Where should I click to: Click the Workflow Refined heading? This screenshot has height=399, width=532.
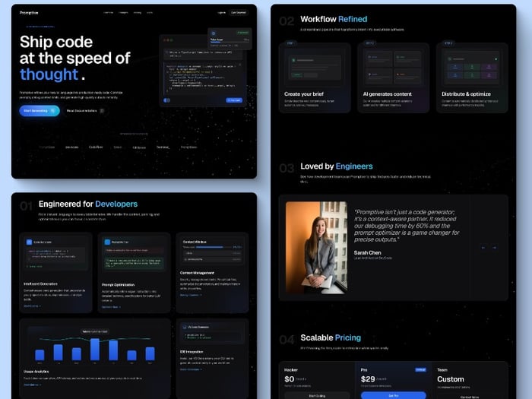[334, 19]
